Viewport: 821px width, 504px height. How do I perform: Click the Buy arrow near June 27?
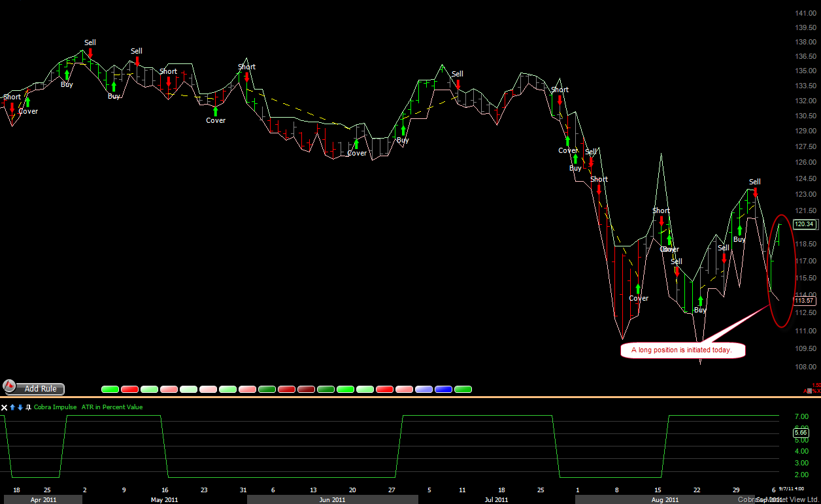coord(403,130)
